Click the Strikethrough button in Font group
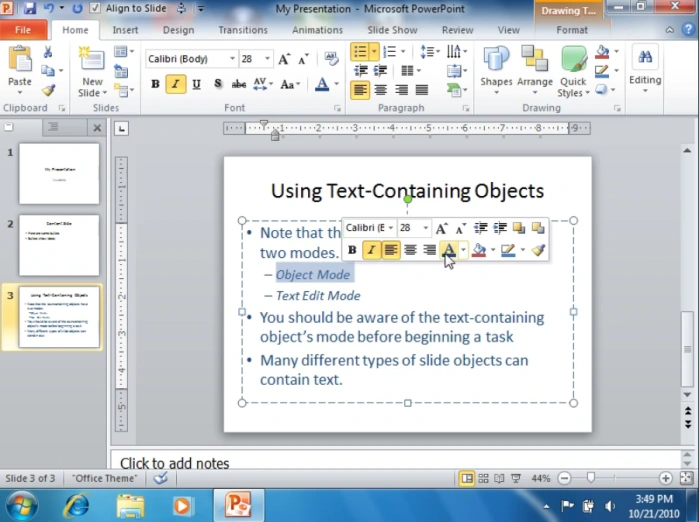 [x=238, y=84]
